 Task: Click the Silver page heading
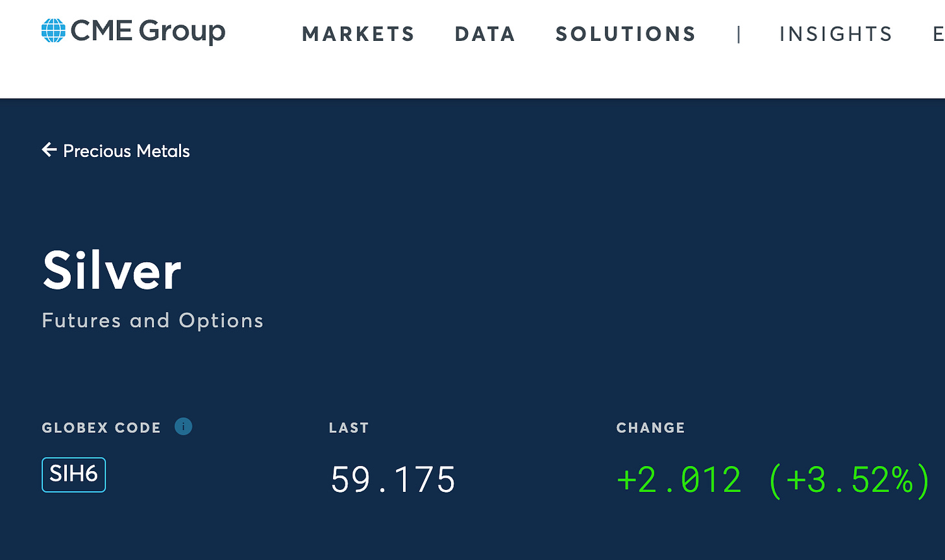(112, 271)
